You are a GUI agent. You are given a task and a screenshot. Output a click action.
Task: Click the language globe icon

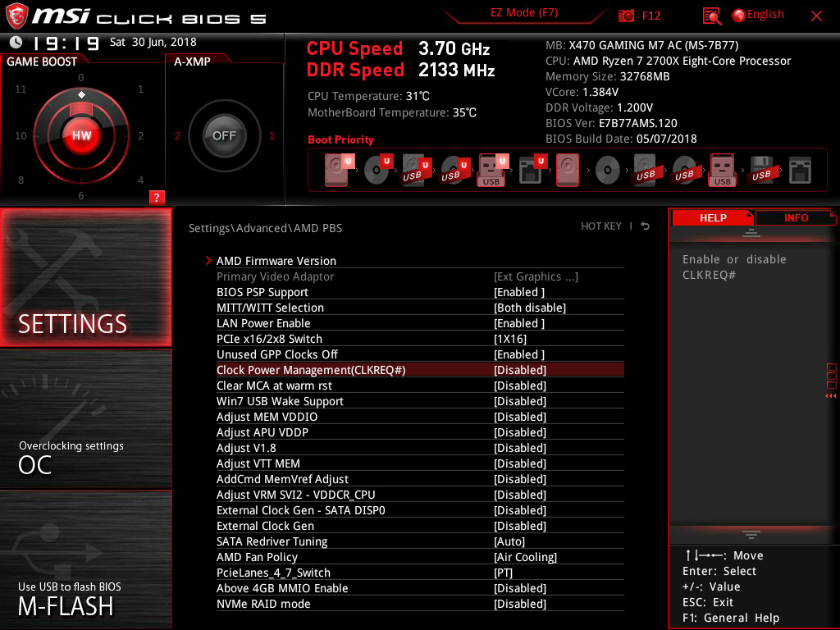(x=738, y=16)
